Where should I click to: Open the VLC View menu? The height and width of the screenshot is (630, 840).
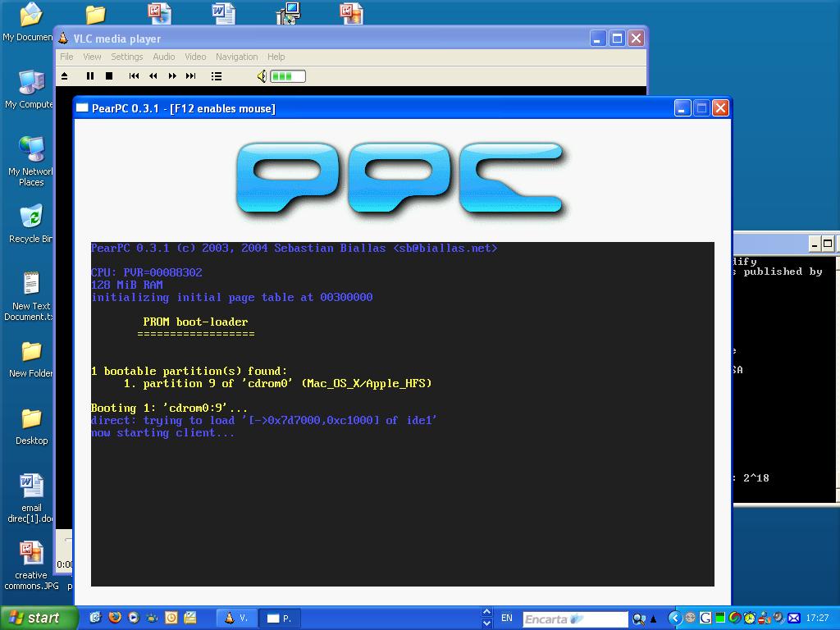pos(92,57)
